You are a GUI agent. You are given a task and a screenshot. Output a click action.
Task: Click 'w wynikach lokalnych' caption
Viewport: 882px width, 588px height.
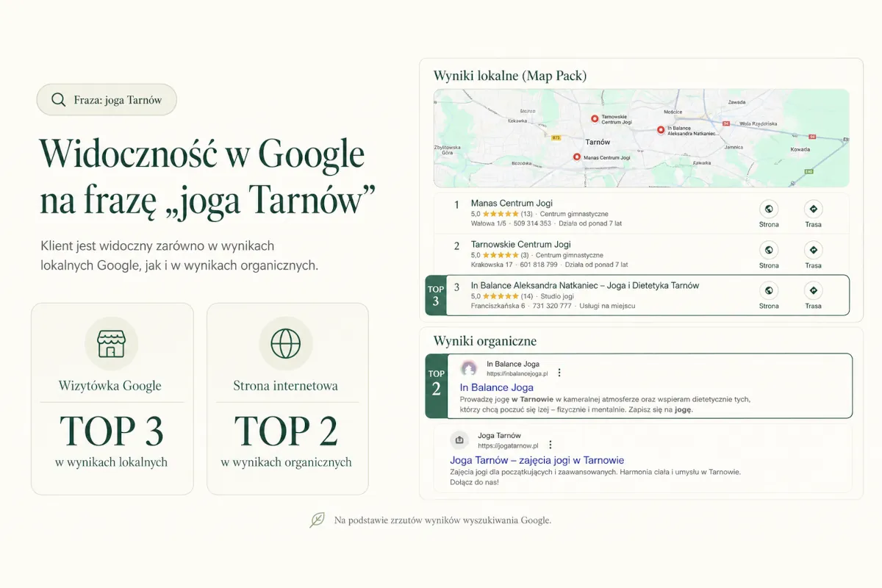point(111,462)
